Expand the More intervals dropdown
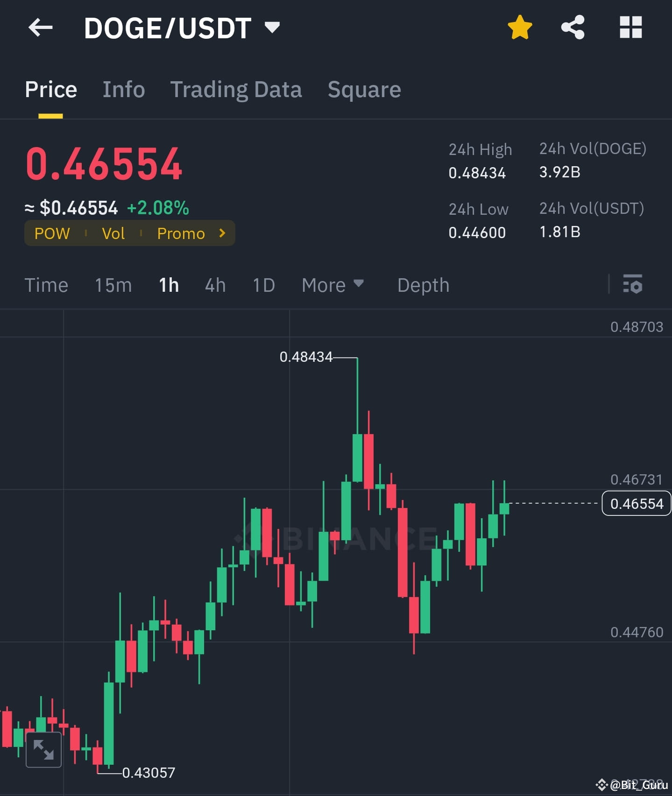Screen dimensions: 672x796 pyautogui.click(x=332, y=285)
